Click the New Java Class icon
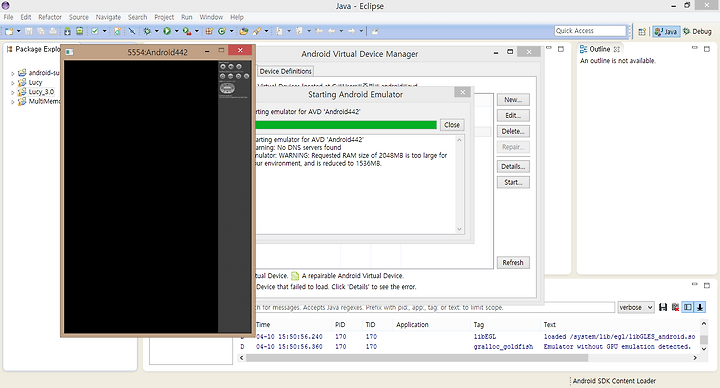The image size is (720, 388). tap(222, 31)
